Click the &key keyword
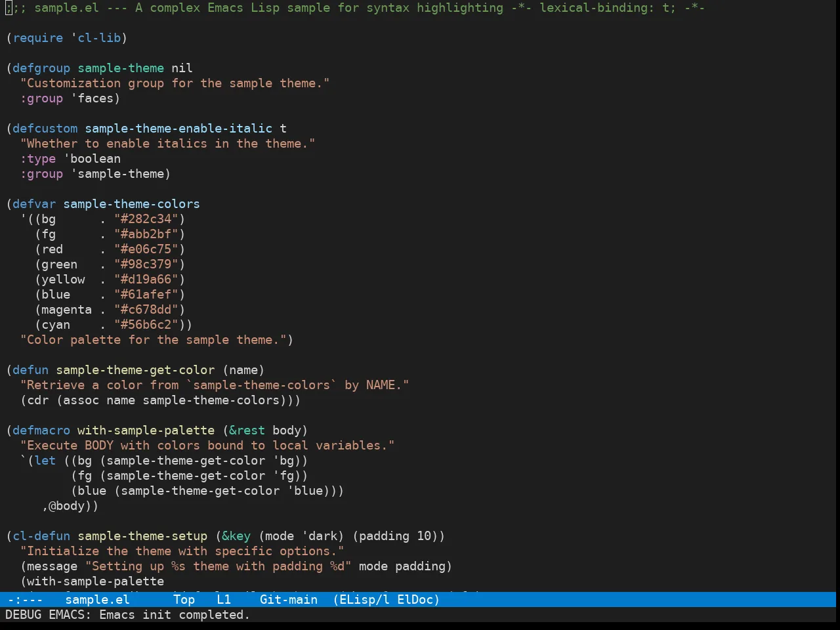The height and width of the screenshot is (630, 840). pyautogui.click(x=236, y=536)
